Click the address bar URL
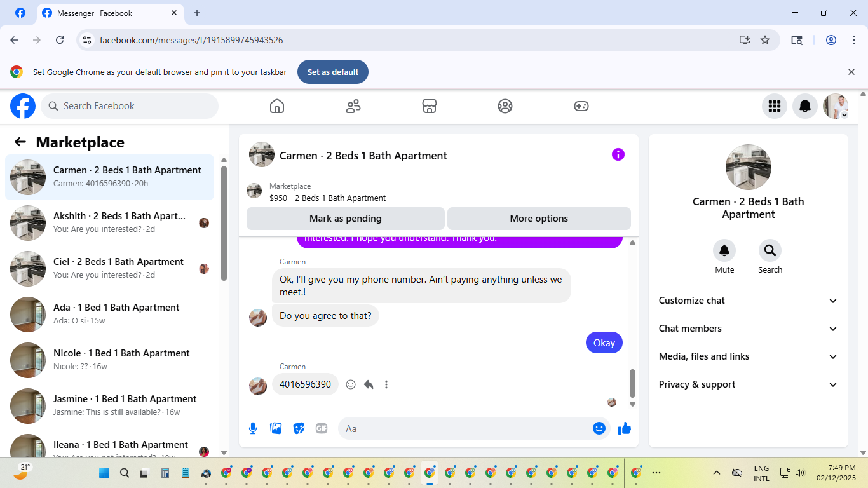This screenshot has height=488, width=868. tap(191, 40)
